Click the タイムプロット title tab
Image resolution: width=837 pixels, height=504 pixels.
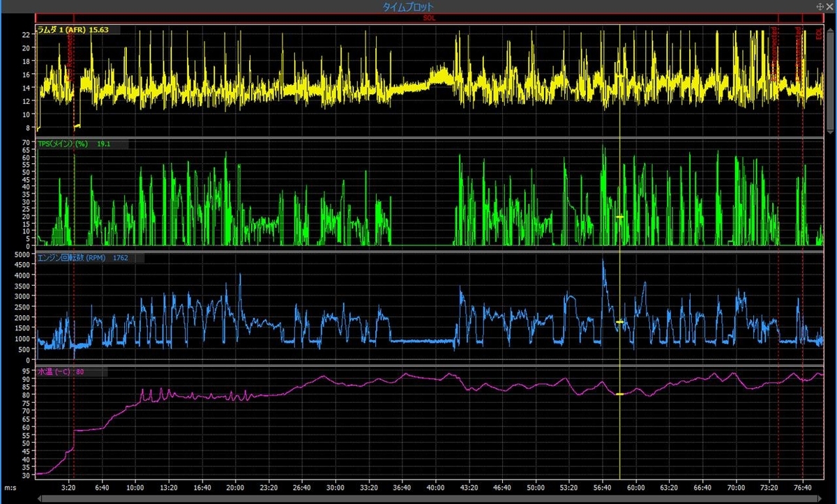[408, 6]
